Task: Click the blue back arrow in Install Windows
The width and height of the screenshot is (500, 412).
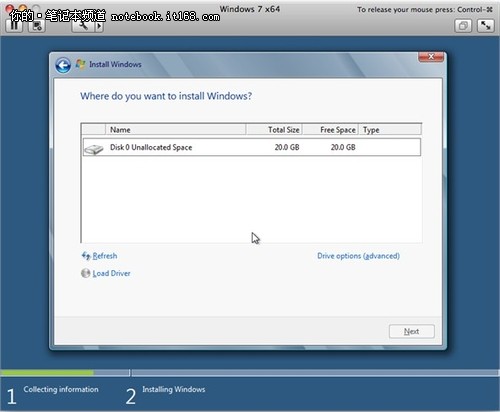Action: [x=63, y=65]
